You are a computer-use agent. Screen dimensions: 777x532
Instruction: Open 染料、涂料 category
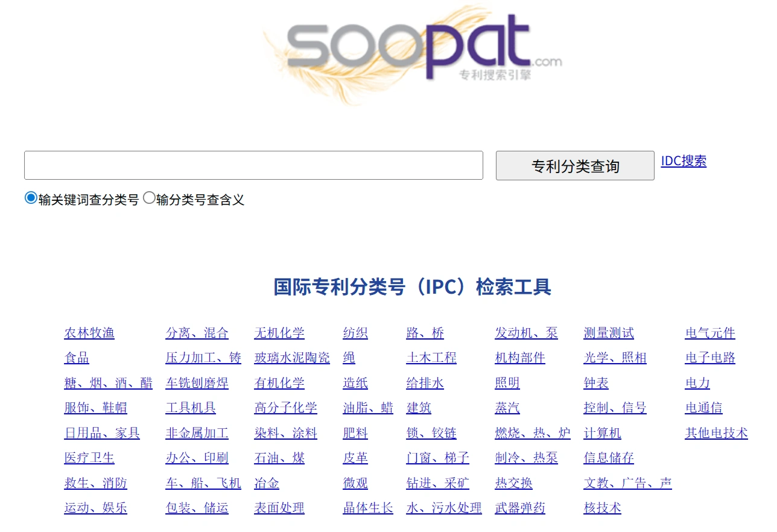click(x=286, y=433)
